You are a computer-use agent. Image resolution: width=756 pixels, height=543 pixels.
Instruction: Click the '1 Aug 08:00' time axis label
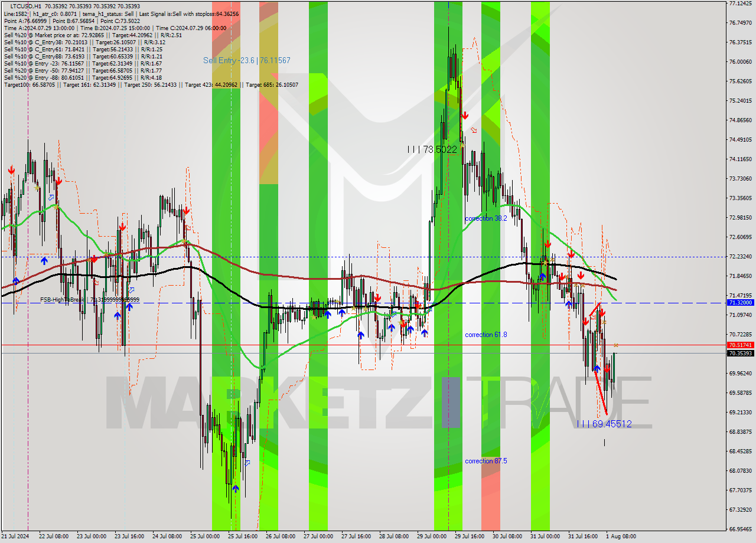tap(621, 537)
